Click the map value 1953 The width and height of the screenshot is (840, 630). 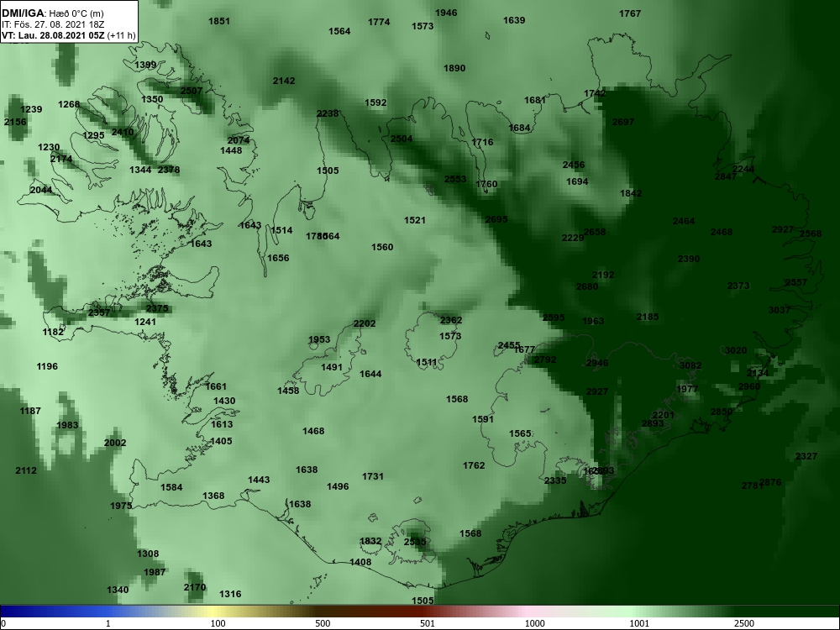coord(319,339)
